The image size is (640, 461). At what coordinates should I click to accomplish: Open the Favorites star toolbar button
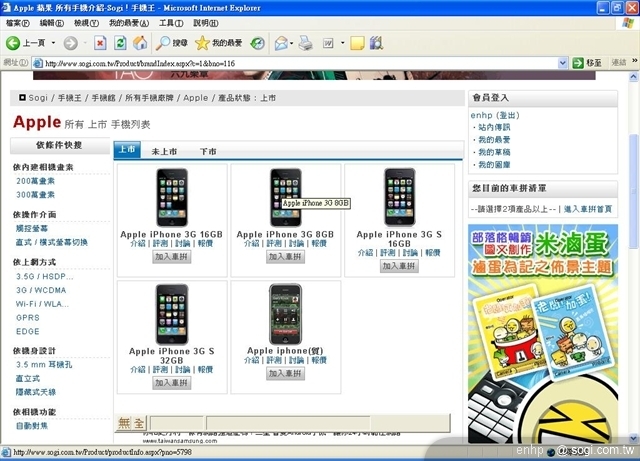click(x=218, y=43)
